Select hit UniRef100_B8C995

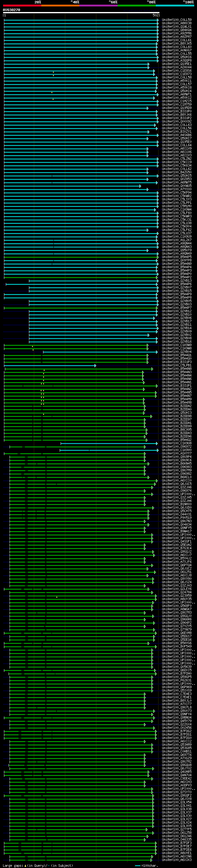tap(176, 430)
